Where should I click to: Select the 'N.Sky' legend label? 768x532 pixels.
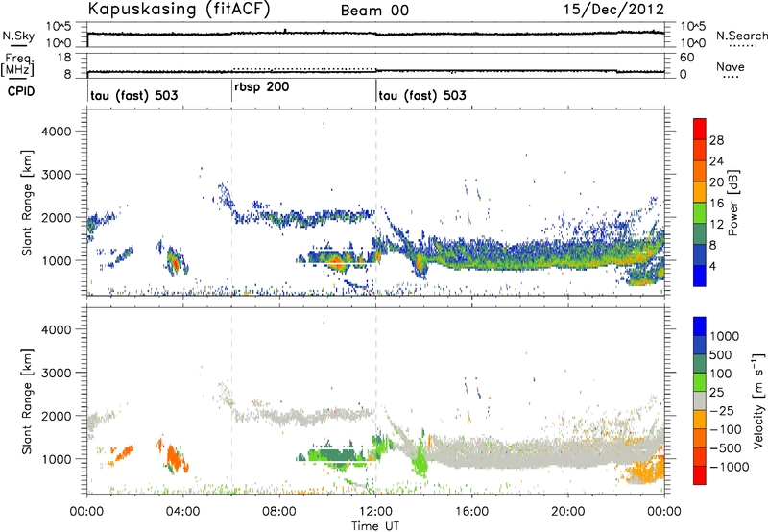(18, 36)
